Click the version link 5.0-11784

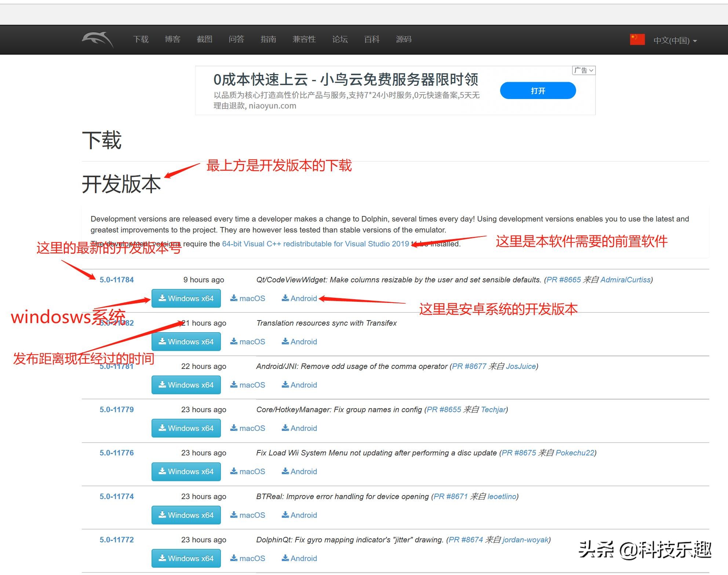pyautogui.click(x=116, y=279)
